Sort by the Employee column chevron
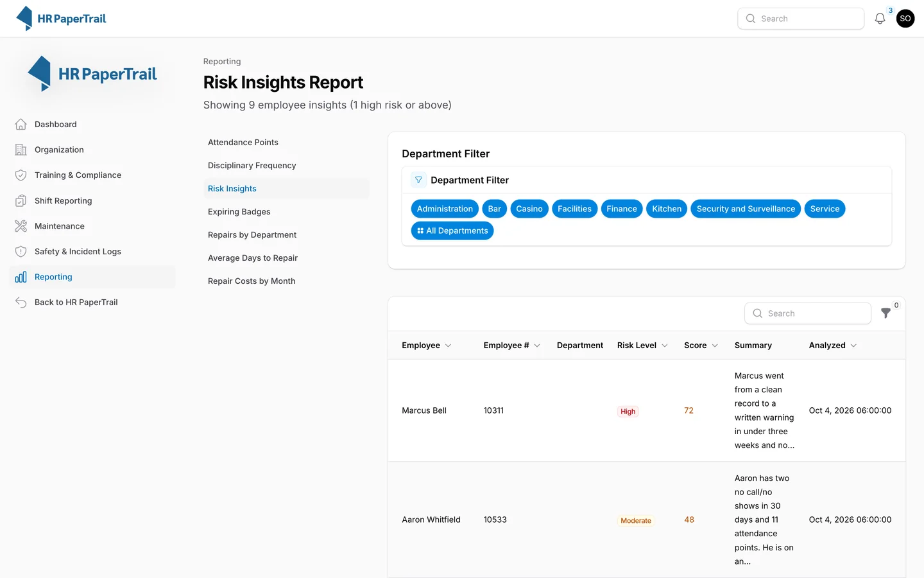The width and height of the screenshot is (924, 578). click(x=448, y=346)
